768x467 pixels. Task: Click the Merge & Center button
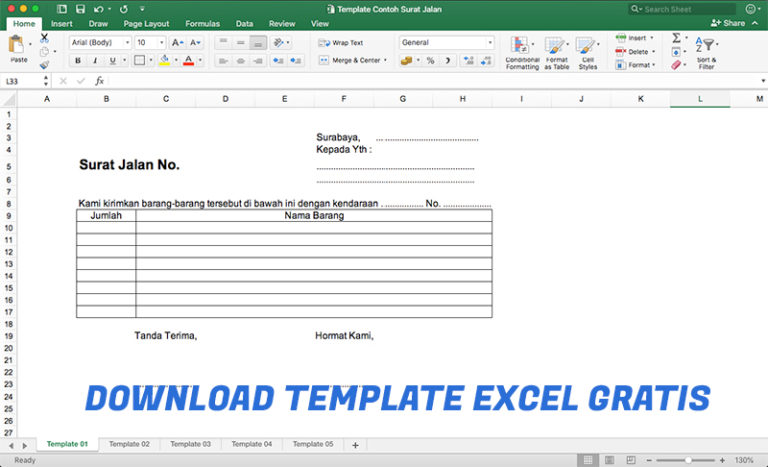[x=350, y=61]
